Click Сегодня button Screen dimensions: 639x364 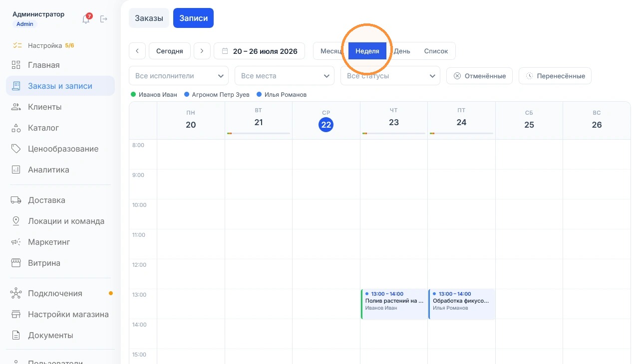coord(170,51)
